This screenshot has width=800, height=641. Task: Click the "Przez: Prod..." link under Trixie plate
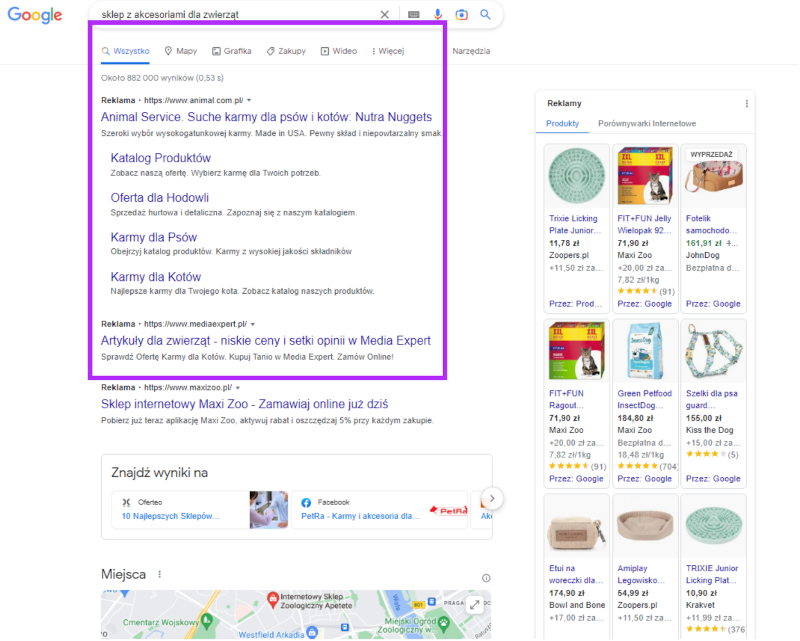(576, 304)
